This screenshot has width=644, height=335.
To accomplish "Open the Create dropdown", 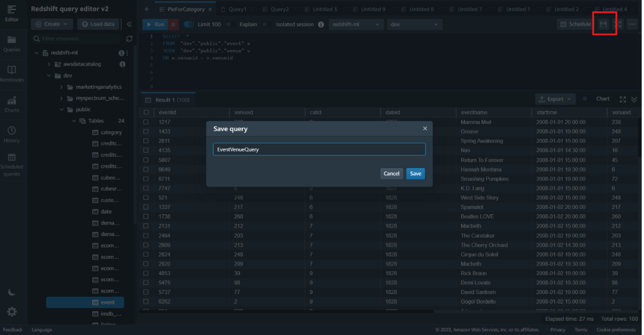I will coord(52,24).
